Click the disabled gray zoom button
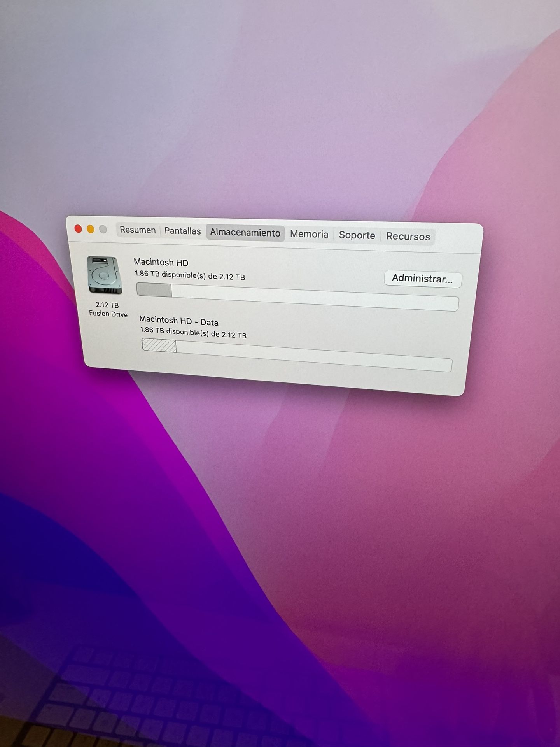Viewport: 560px width, 747px height. [x=103, y=230]
